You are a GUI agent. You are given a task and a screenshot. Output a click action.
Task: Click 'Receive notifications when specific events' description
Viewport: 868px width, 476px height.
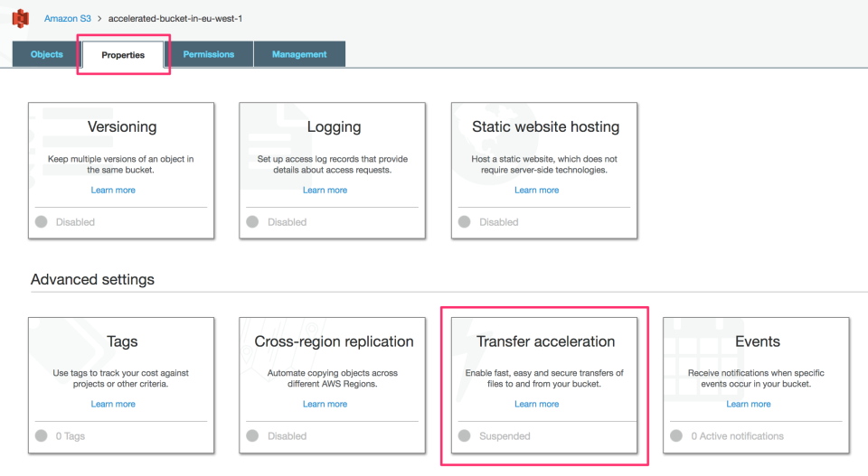click(x=756, y=378)
